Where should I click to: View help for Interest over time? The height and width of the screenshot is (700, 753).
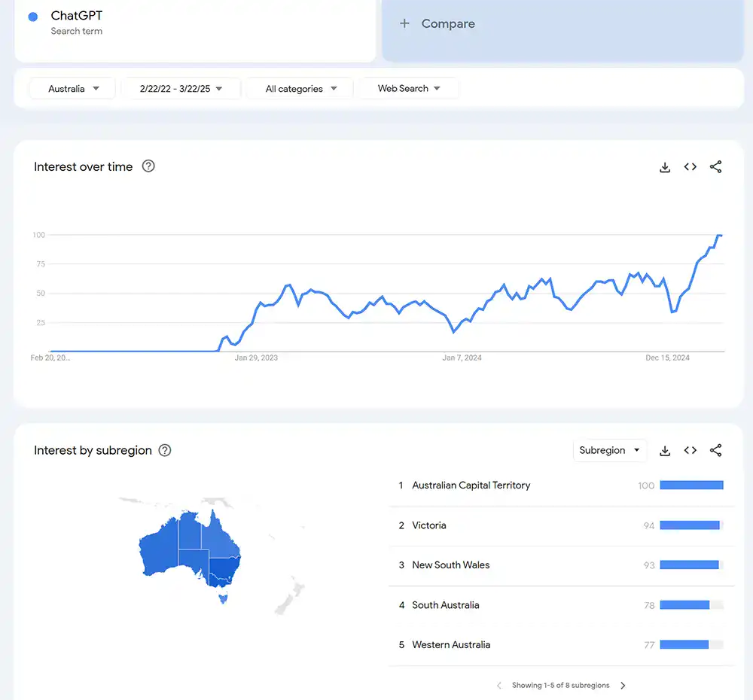point(148,166)
